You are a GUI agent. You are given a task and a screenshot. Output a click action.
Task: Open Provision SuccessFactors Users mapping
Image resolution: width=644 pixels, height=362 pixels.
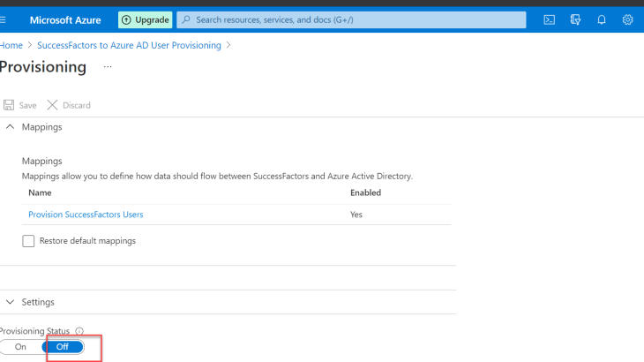click(86, 215)
